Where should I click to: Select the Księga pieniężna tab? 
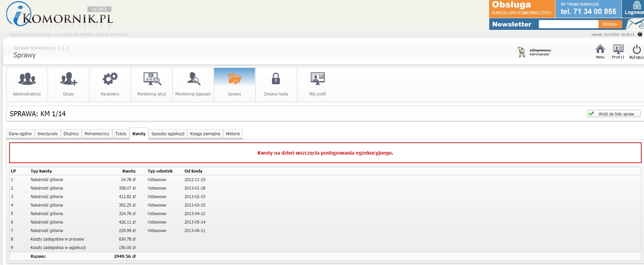click(x=205, y=134)
